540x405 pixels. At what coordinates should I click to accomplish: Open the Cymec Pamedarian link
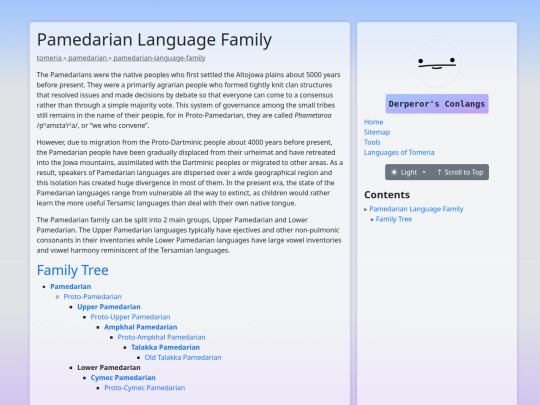click(123, 378)
